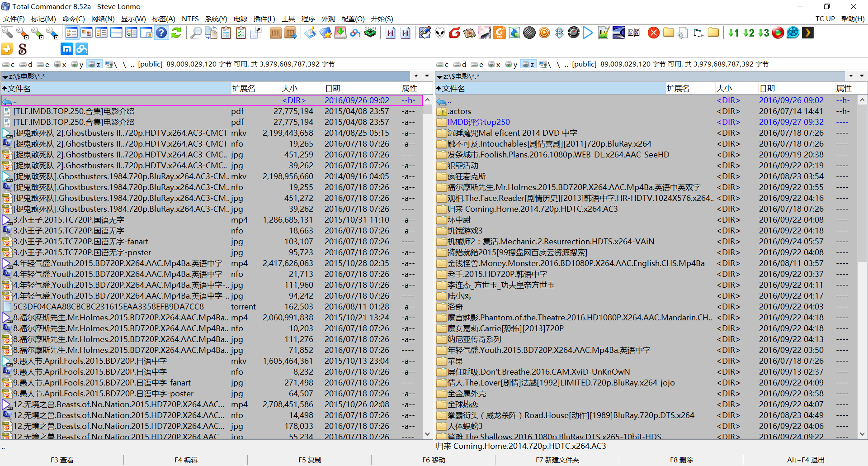Click the green-handled wrench toolbar icon
868x466 pixels.
(x=37, y=33)
